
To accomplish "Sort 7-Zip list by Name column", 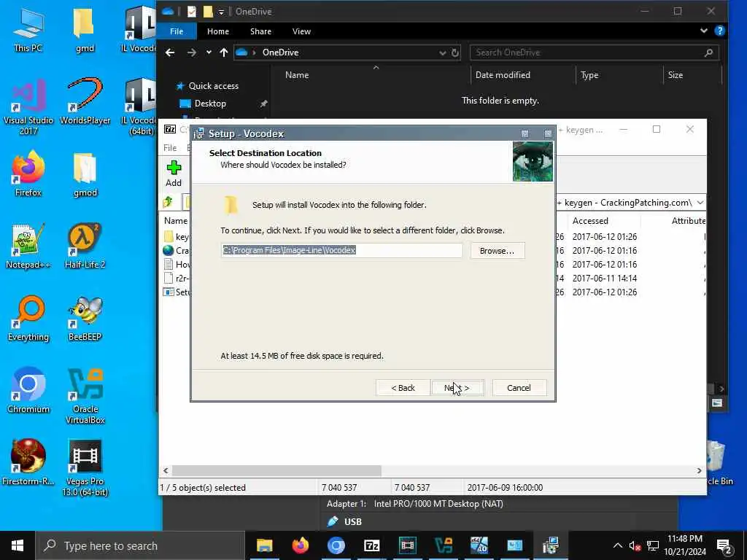I will pos(176,220).
